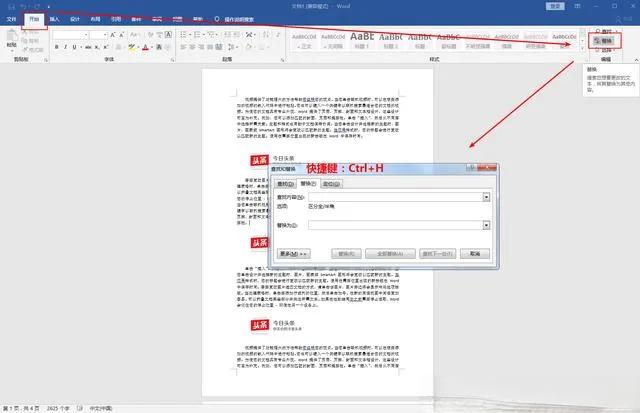Viewport: 640px width, 413px height.
Task: Open the clipboard pane launcher
Action: 46,60
